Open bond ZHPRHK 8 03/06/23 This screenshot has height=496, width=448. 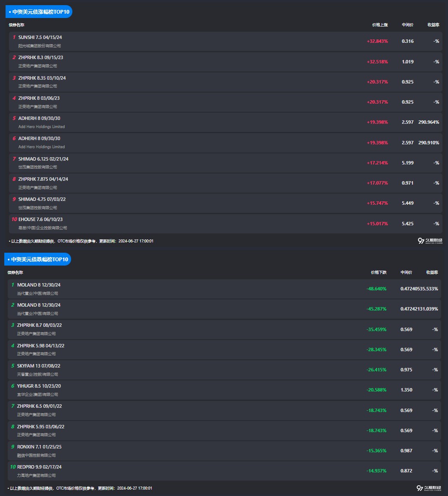39,98
